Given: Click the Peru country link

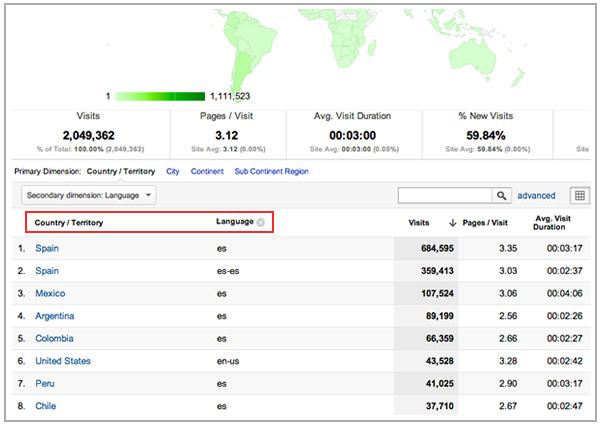Looking at the screenshot, I should (x=45, y=384).
